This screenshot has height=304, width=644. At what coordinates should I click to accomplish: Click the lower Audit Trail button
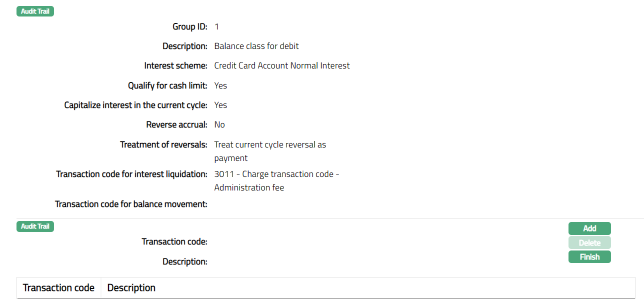[35, 226]
